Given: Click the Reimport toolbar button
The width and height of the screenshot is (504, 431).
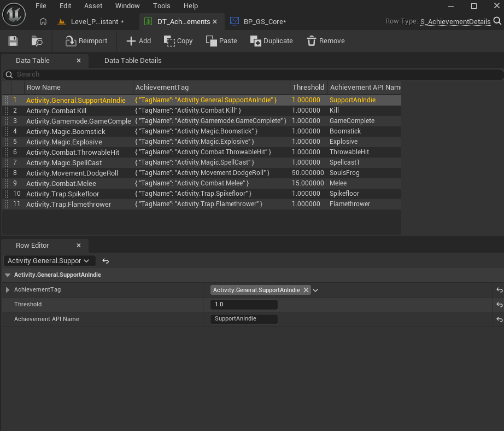Looking at the screenshot, I should 86,41.
